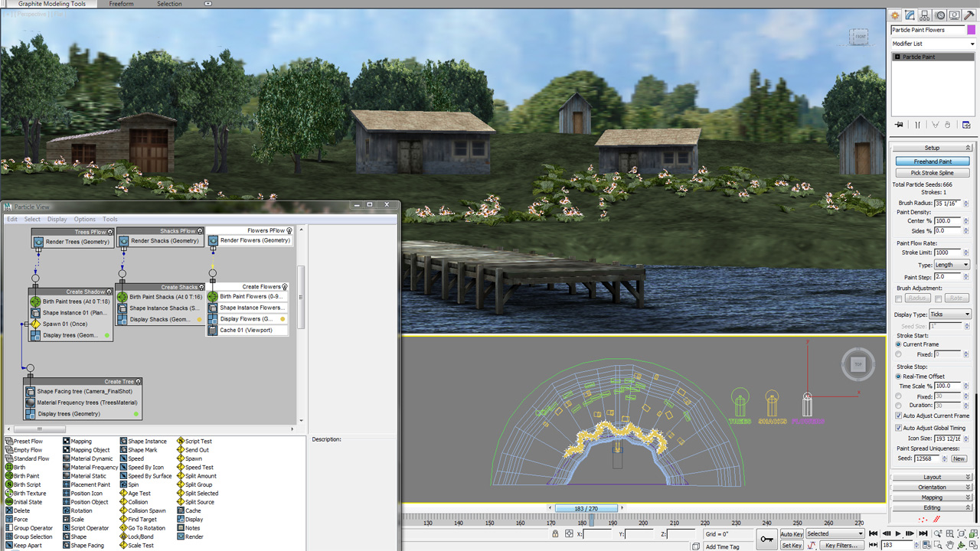This screenshot has width=980, height=551.
Task: Go to the start frame
Action: coord(874,533)
